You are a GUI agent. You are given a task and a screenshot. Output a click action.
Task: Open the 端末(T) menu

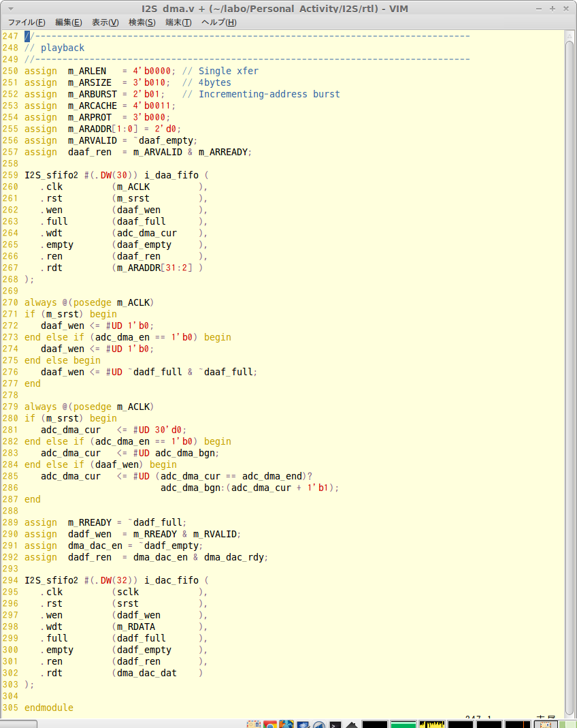(x=179, y=22)
